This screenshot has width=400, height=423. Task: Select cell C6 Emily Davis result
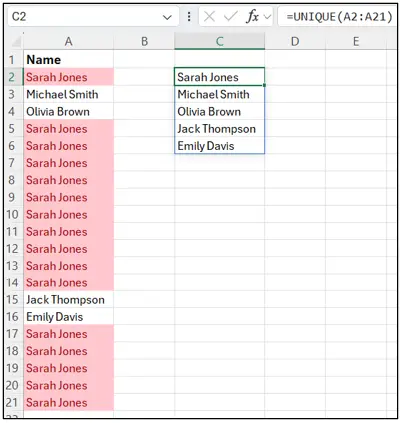coord(219,146)
